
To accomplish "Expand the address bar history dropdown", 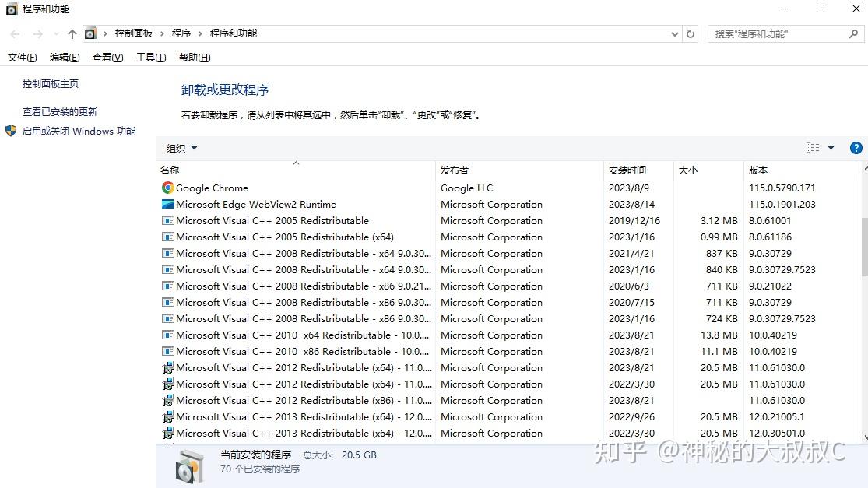I will pos(674,33).
